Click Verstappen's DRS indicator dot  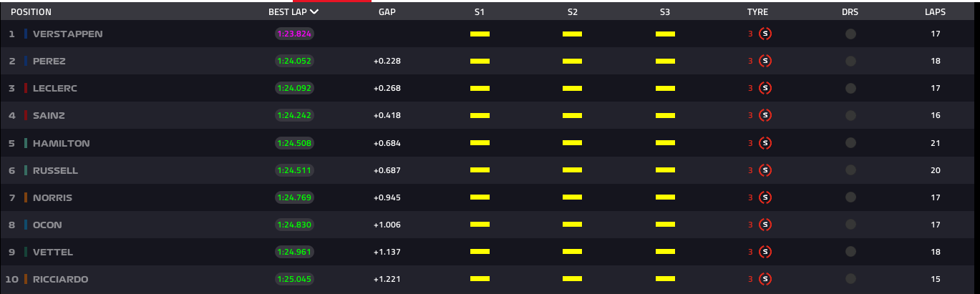click(850, 34)
